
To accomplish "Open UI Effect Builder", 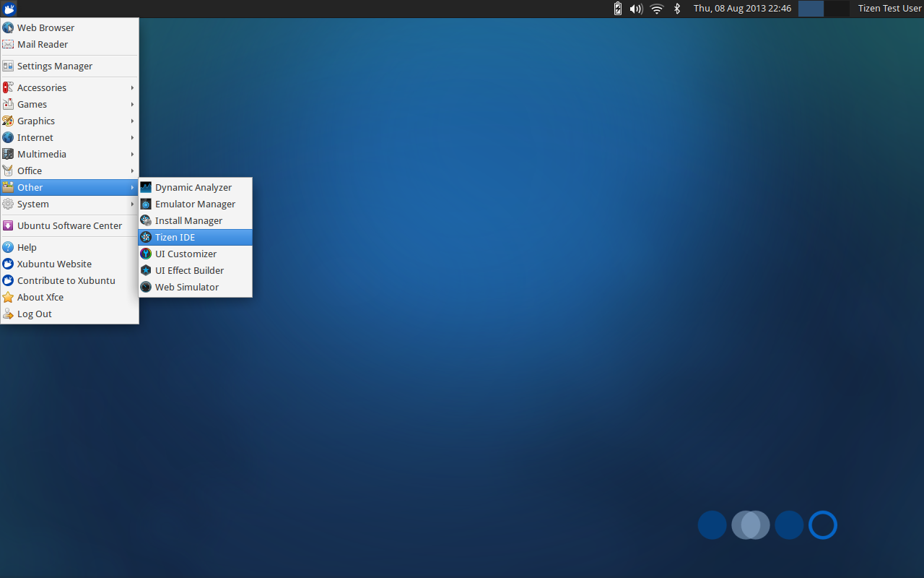I will [x=196, y=270].
